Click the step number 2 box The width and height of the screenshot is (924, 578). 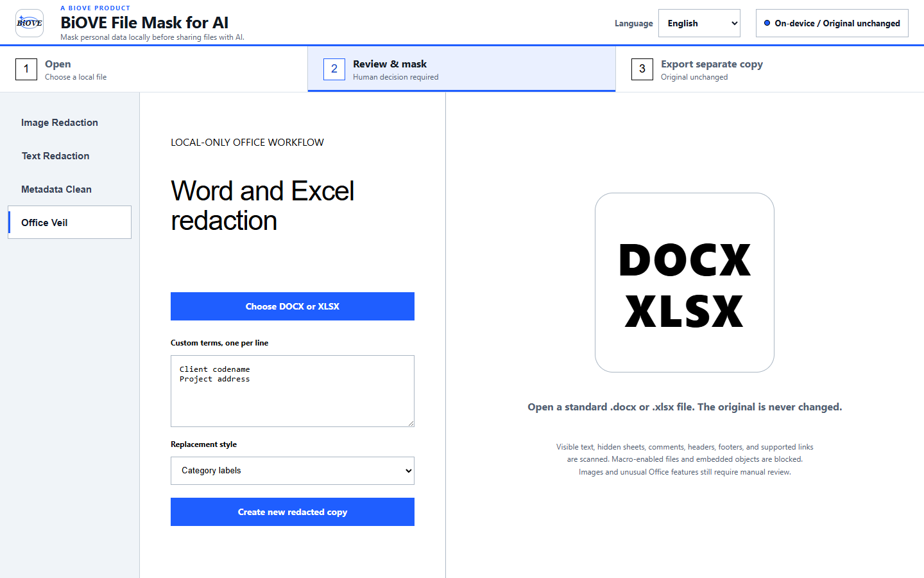334,69
